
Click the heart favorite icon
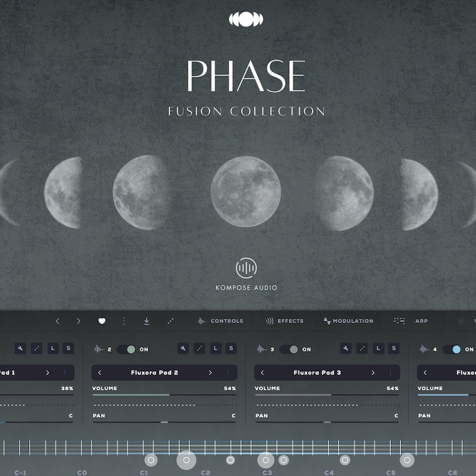point(102,321)
